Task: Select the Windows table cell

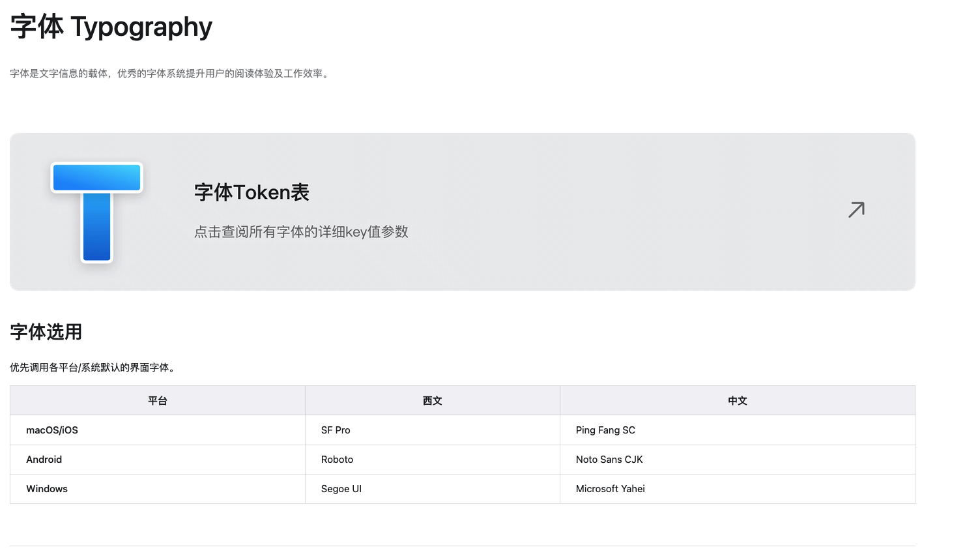Action: 158,489
